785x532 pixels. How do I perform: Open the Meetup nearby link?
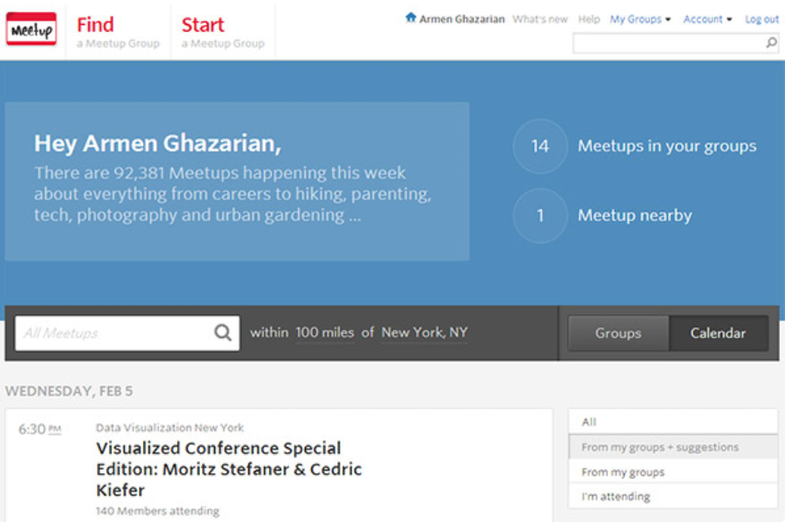(635, 216)
